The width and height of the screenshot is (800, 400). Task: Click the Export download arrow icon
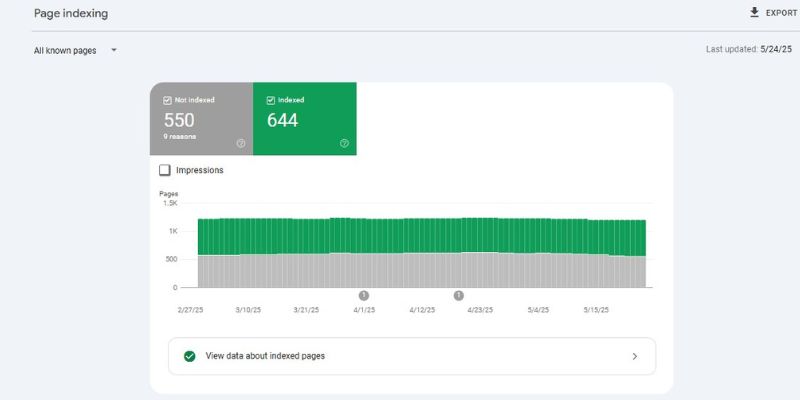tap(754, 13)
